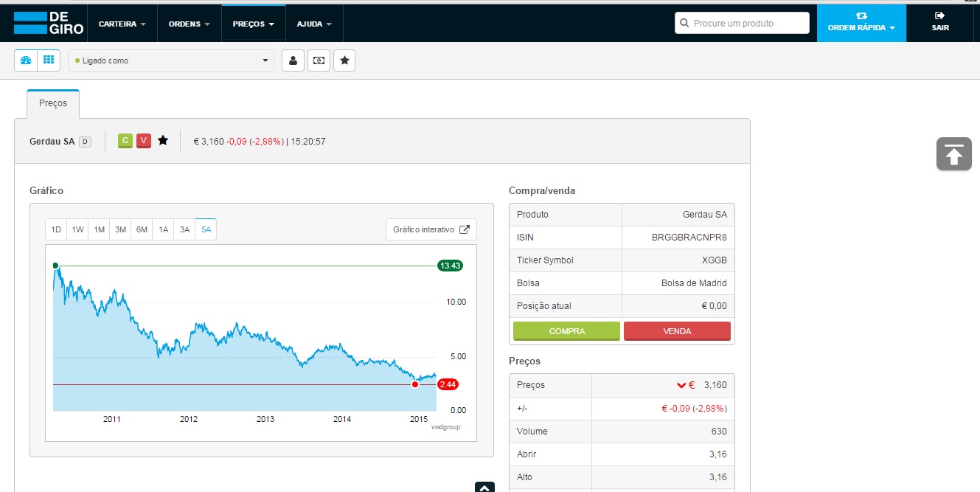The height and width of the screenshot is (492, 980).
Task: Select the 1D chart period
Action: [56, 229]
